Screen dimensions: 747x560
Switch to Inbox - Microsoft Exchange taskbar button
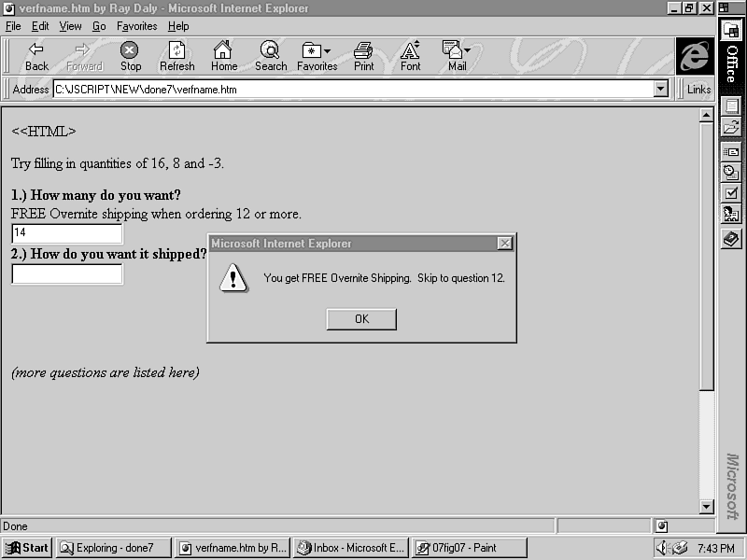pyautogui.click(x=351, y=548)
